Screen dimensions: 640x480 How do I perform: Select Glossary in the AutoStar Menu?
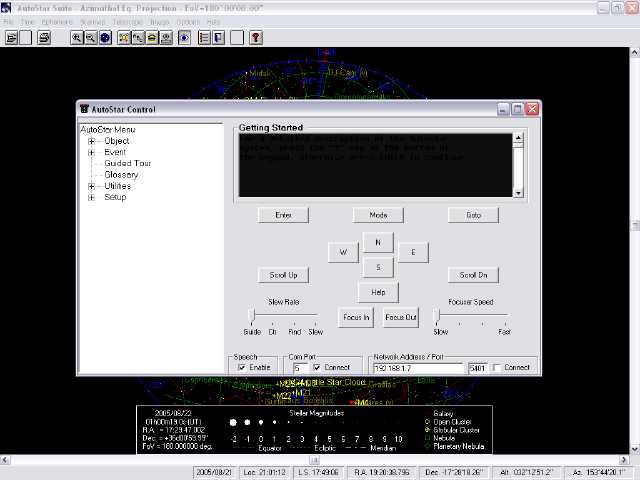tap(121, 175)
